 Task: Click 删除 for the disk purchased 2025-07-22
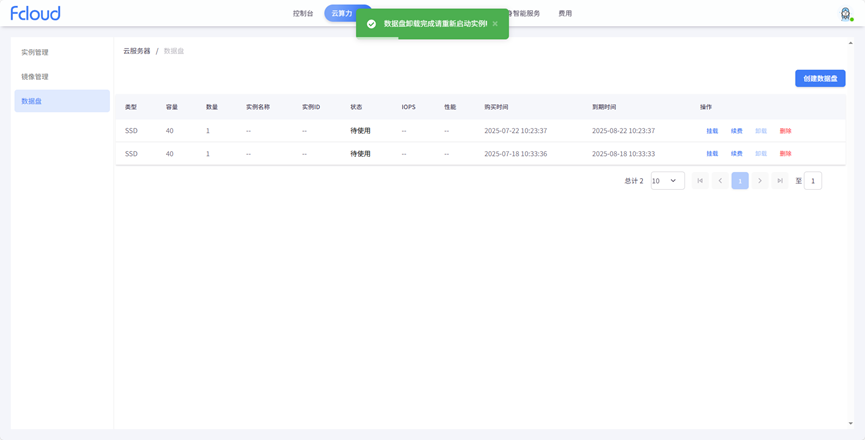[785, 131]
